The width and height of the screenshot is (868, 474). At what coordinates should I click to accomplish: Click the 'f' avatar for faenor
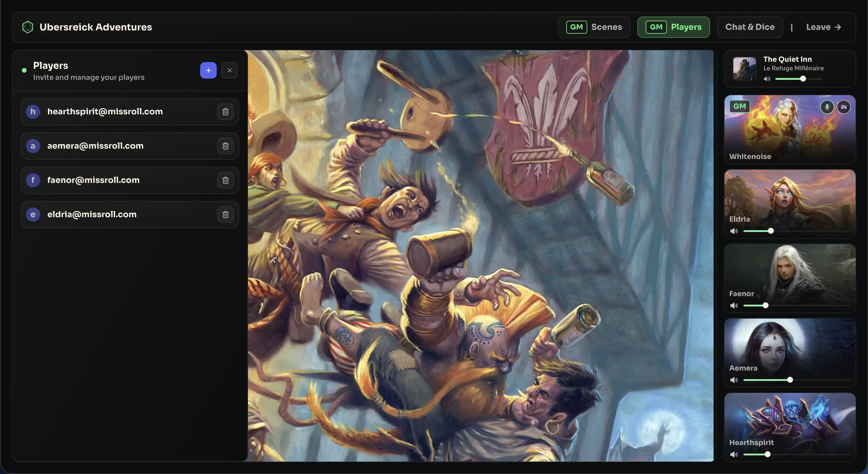click(x=33, y=180)
